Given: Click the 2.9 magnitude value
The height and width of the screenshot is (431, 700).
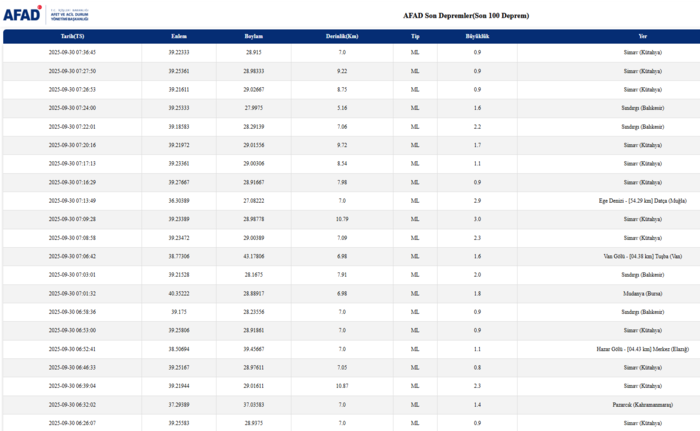Looking at the screenshot, I should 477,200.
